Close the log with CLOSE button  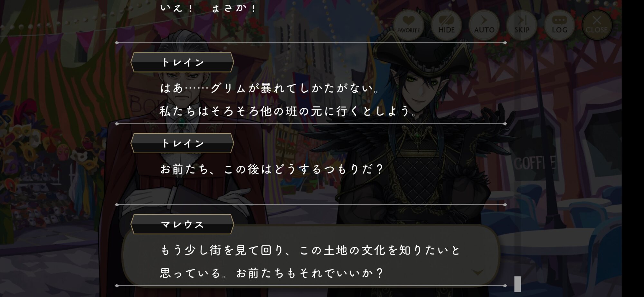(597, 25)
